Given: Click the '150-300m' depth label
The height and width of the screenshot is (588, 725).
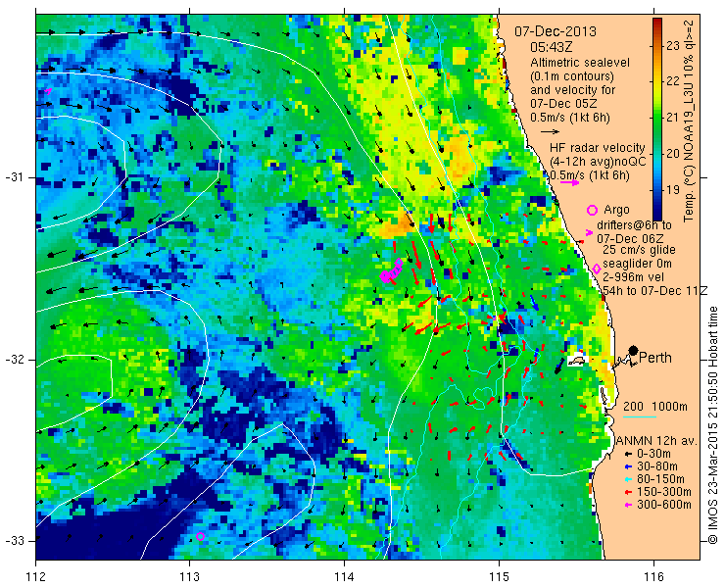Looking at the screenshot, I should (664, 492).
